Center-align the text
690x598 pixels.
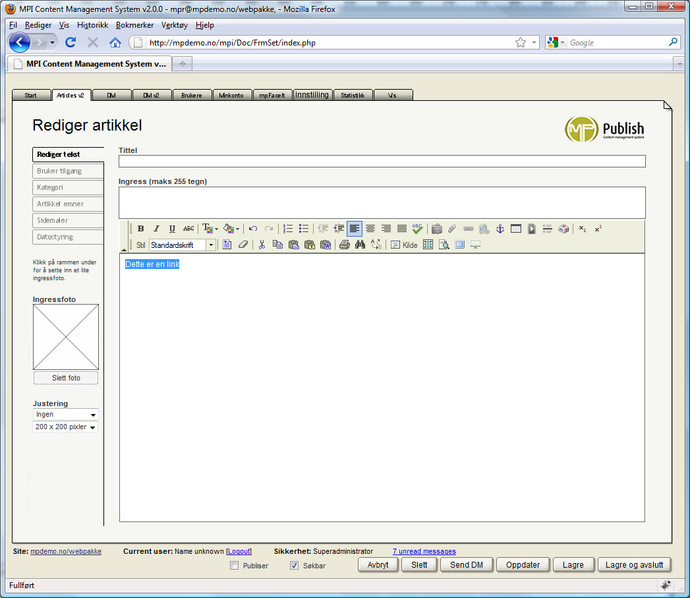click(x=370, y=229)
